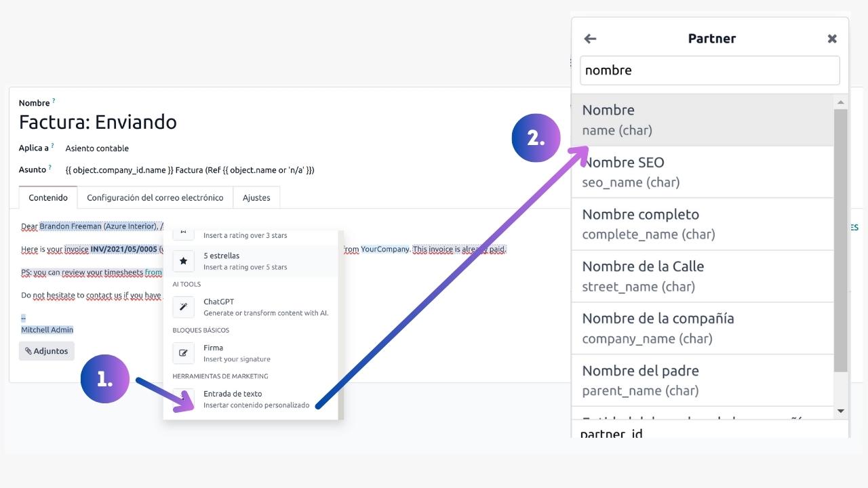Click help tooltip next to Aplica a
Image resolution: width=868 pixels, height=488 pixels.
point(52,146)
